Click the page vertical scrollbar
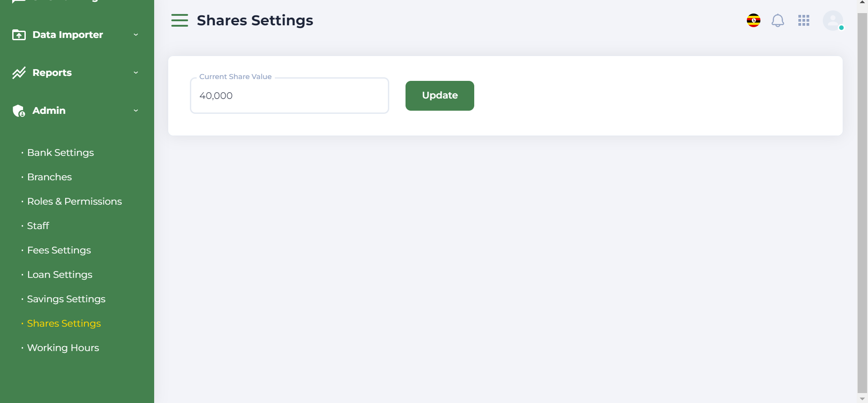The height and width of the screenshot is (403, 868). (x=862, y=203)
